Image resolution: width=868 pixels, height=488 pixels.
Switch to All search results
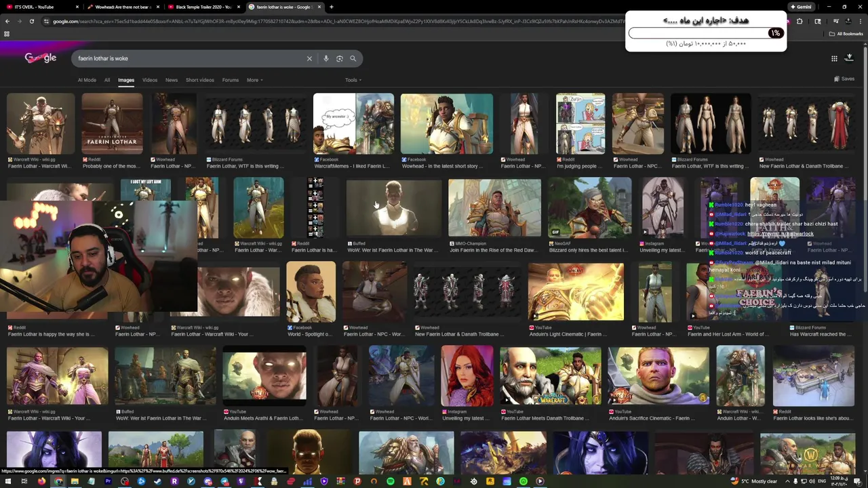(x=107, y=80)
